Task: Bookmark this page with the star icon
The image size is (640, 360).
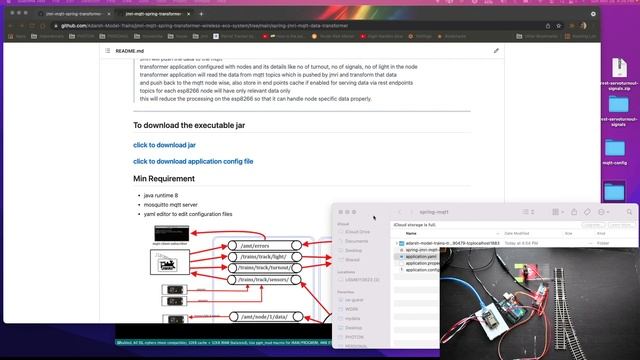Action: pyautogui.click(x=558, y=26)
